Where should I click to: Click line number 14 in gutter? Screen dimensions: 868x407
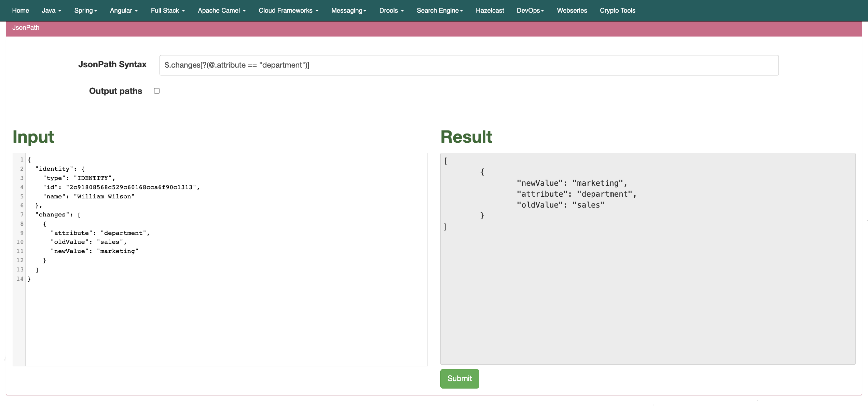20,279
